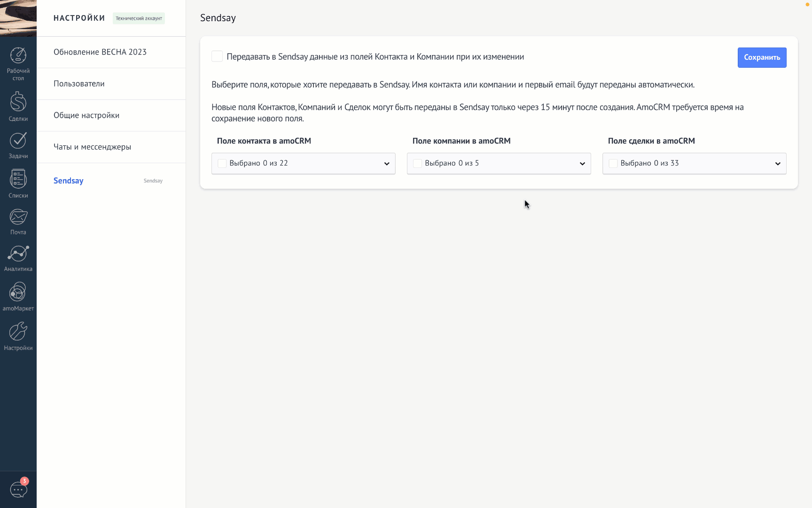Enable passing Contact and Company data to Sendsay
Screen dimensions: 812x508
(217, 56)
